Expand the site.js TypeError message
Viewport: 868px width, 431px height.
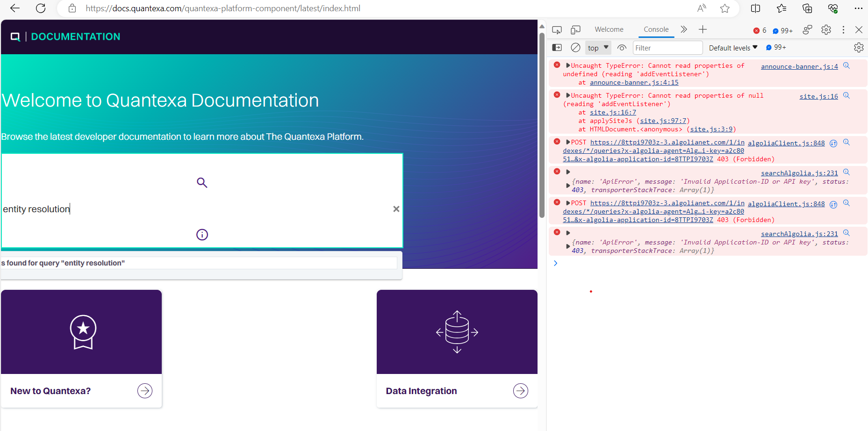pyautogui.click(x=568, y=95)
